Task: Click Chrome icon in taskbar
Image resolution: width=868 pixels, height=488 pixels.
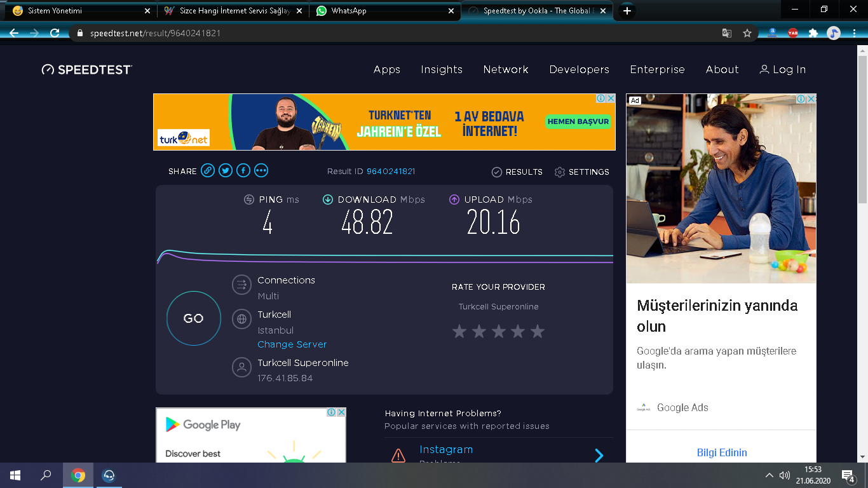Action: 78,475
